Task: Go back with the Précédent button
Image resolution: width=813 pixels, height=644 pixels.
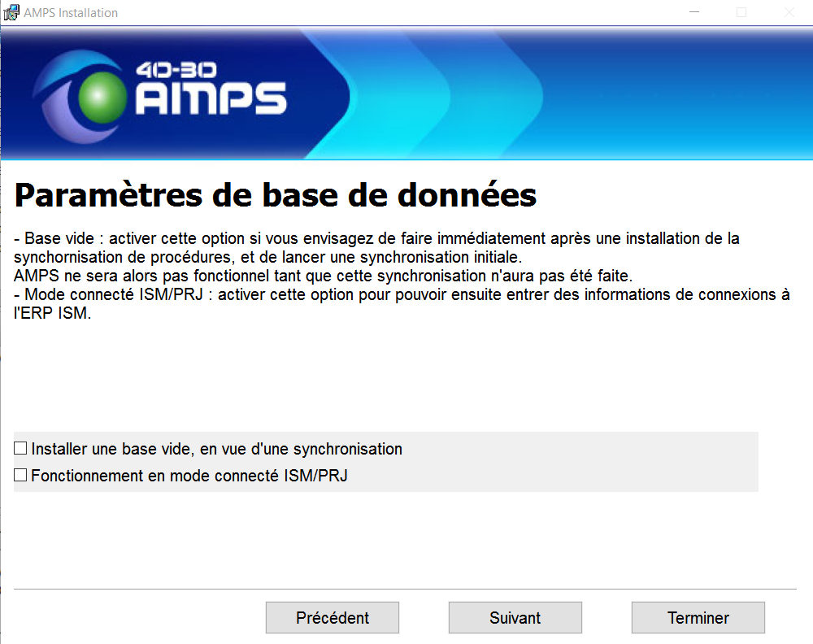Action: click(332, 618)
